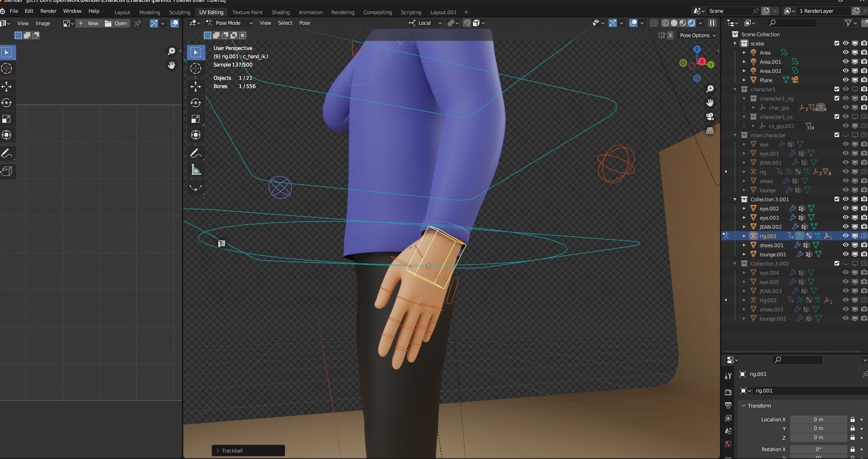
Task: Click the 3D viewport pan hand icon
Action: coord(710,103)
